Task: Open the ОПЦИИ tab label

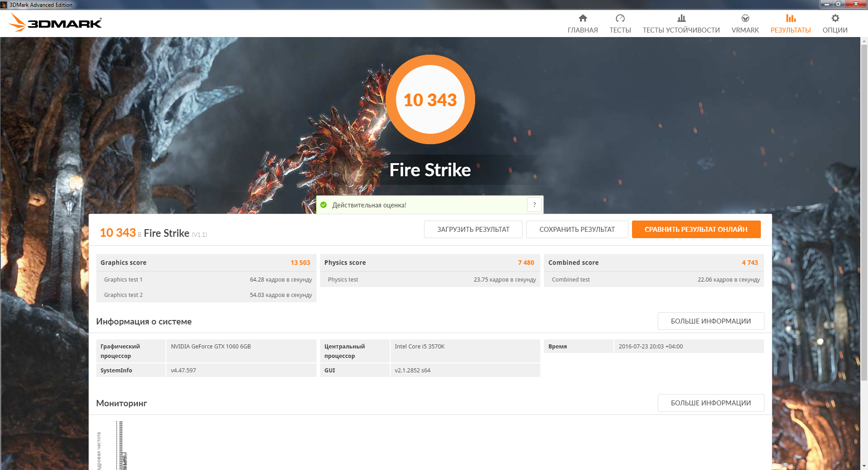Action: 835,30
